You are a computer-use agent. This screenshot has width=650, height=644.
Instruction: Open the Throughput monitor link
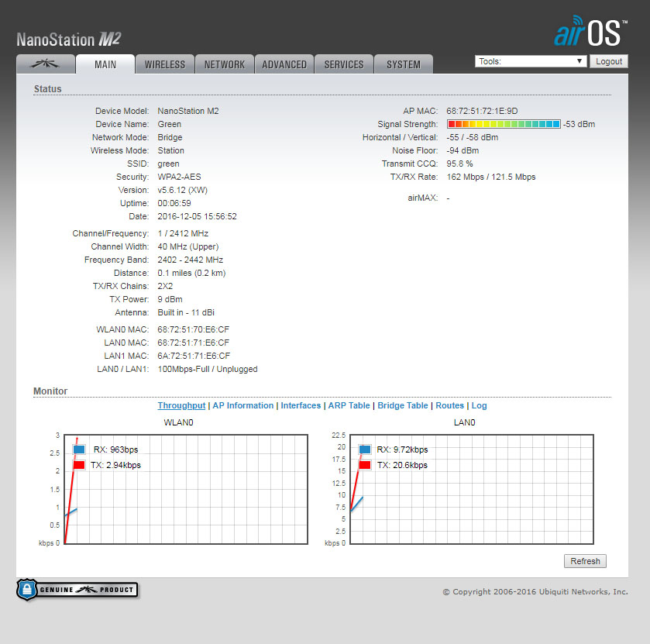point(181,405)
